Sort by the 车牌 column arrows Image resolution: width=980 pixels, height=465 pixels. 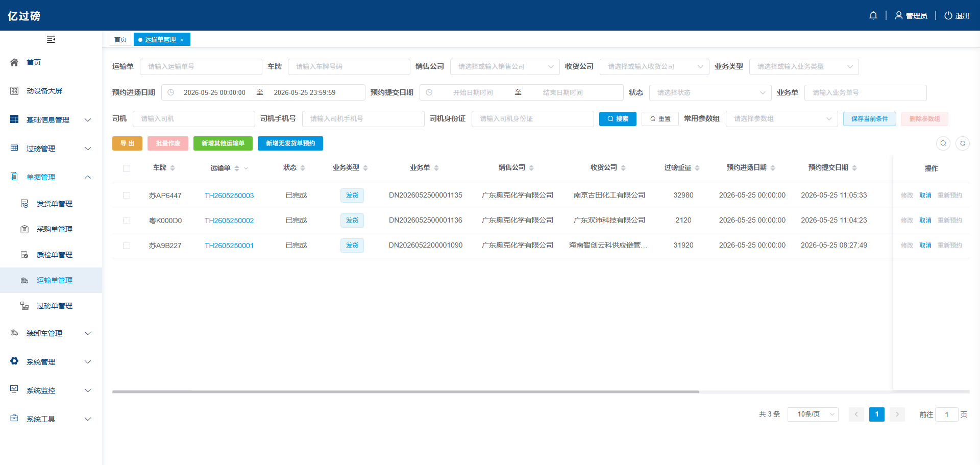point(173,168)
